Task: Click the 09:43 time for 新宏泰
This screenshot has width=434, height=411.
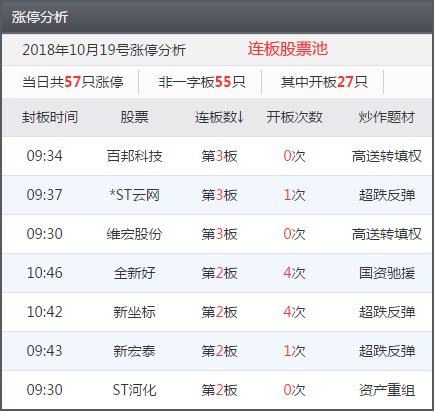Action: click(x=45, y=351)
